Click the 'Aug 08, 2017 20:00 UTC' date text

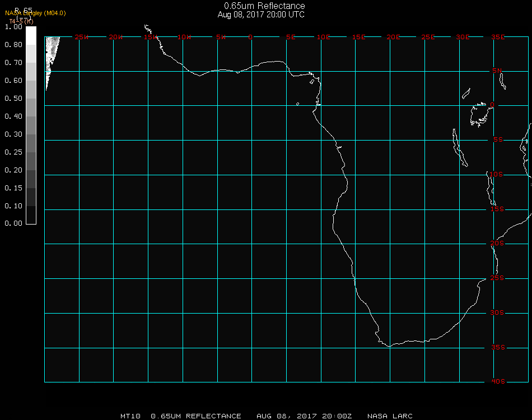pyautogui.click(x=261, y=15)
